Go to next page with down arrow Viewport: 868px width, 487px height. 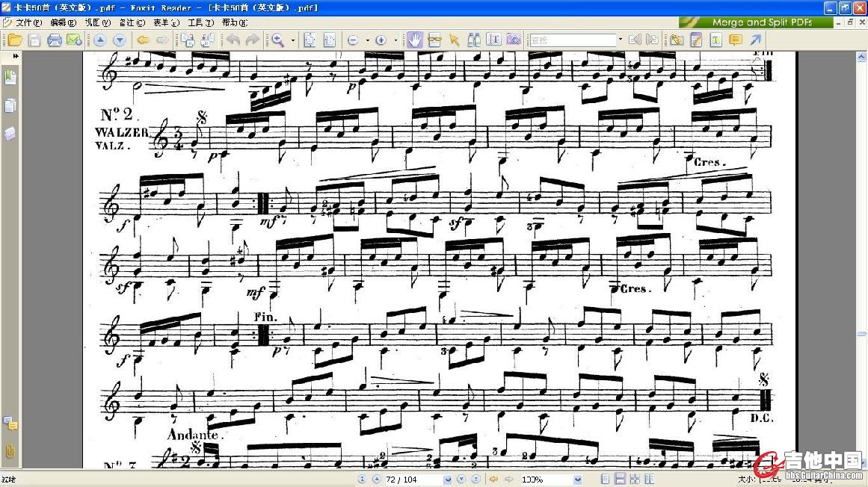120,40
